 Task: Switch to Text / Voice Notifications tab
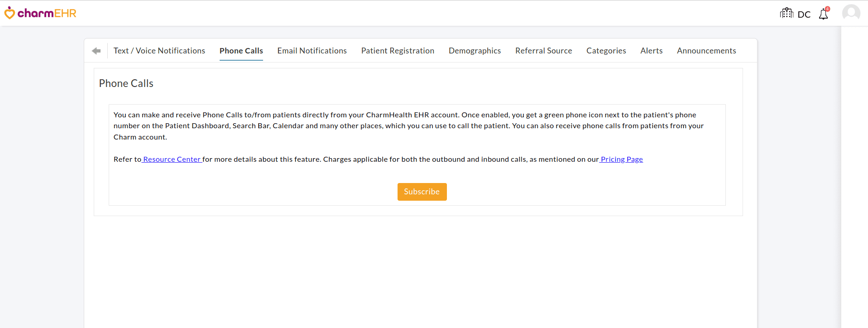tap(159, 51)
